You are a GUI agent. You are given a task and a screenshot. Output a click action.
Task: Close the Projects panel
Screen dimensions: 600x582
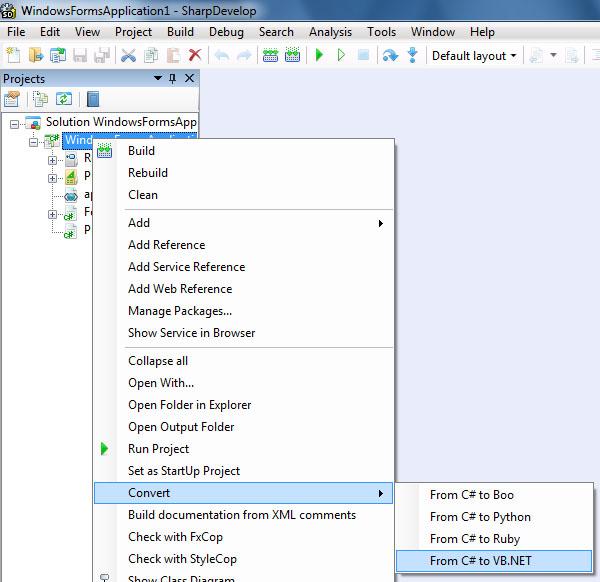(x=189, y=78)
